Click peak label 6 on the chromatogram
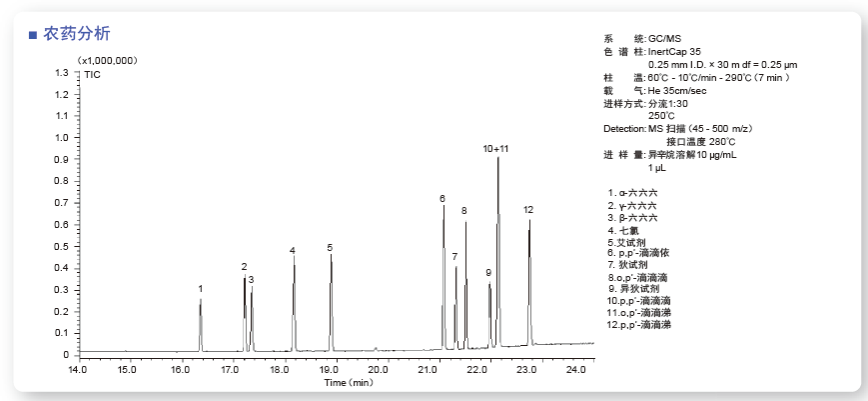868x401 pixels. (442, 199)
